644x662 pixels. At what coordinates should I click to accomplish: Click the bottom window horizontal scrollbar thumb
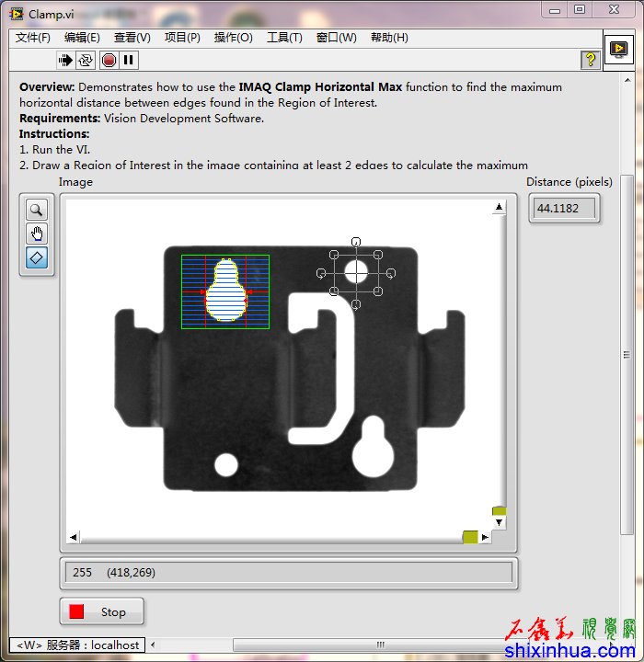pyautogui.click(x=380, y=645)
